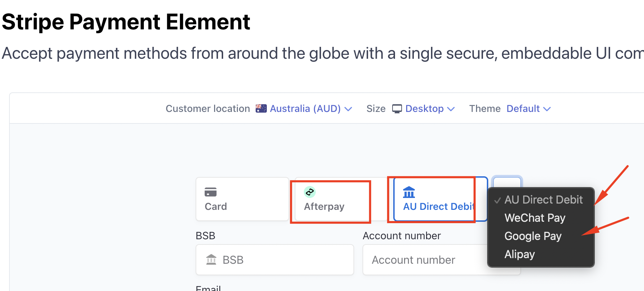Click the Afterpay logo icon
This screenshot has width=644, height=291.
click(310, 192)
